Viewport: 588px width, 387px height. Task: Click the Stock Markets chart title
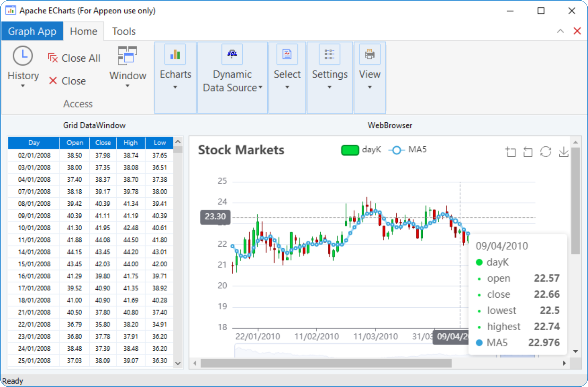click(x=241, y=150)
